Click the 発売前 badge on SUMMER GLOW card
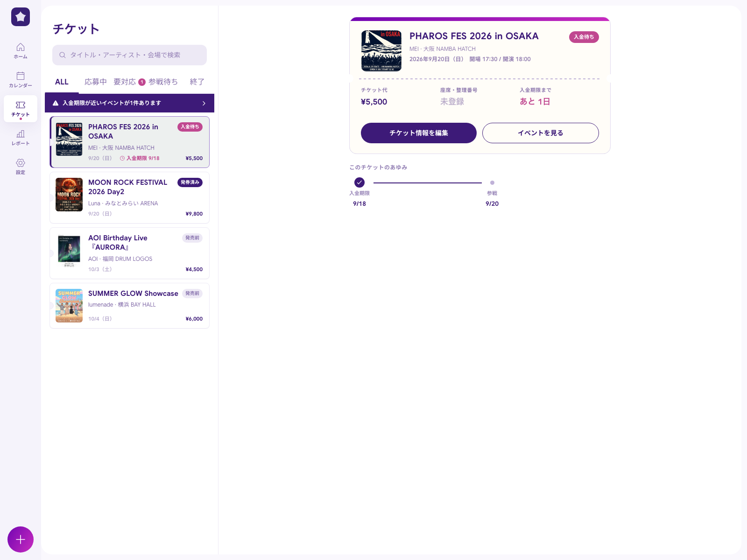 point(192,294)
